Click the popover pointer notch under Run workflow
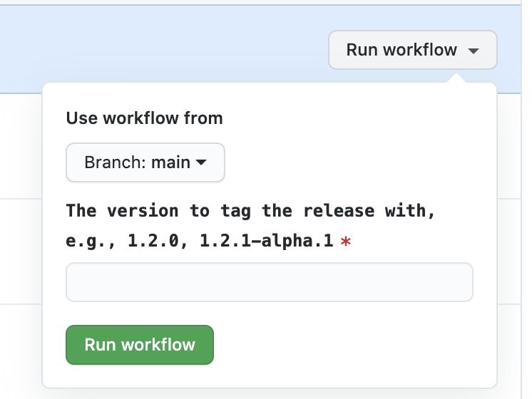 click(x=456, y=78)
